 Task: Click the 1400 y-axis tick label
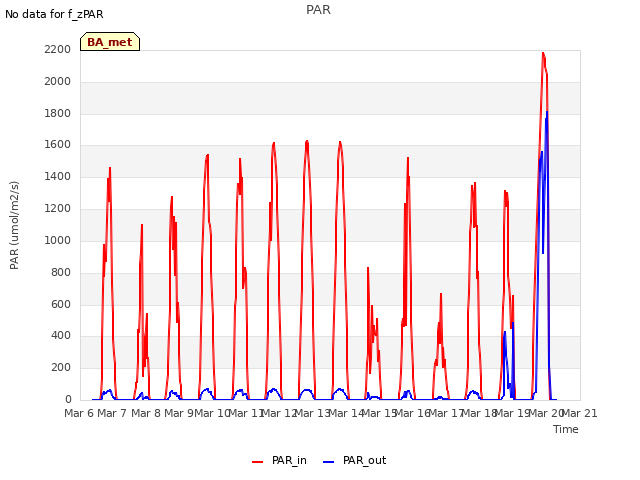pyautogui.click(x=58, y=176)
